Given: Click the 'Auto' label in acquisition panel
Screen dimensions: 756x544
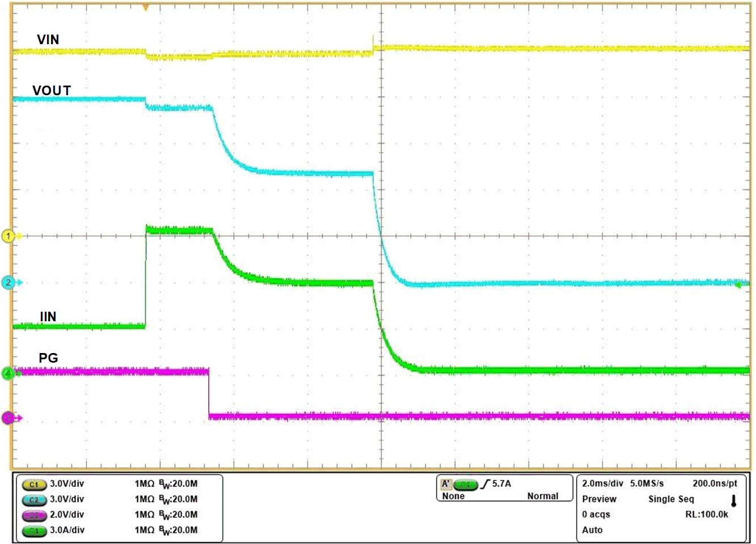Looking at the screenshot, I should 592,530.
